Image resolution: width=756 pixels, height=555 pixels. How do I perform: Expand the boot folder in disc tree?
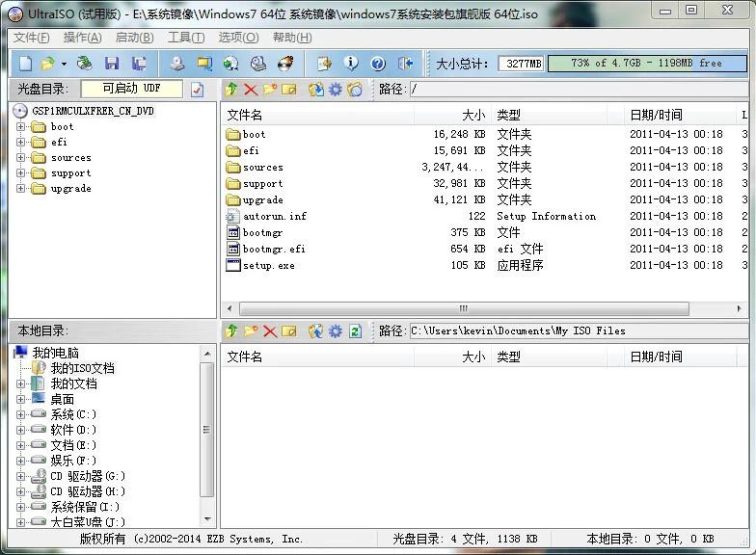point(21,127)
